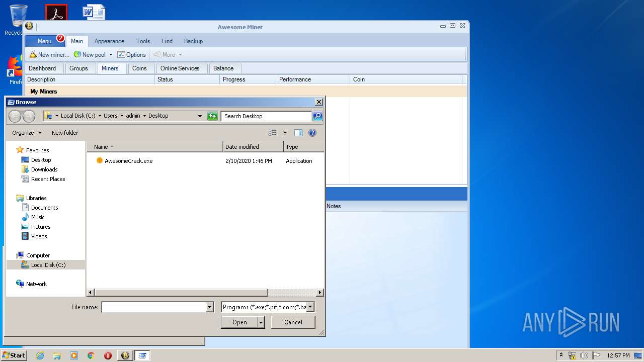Go forward in Browse dialog
The width and height of the screenshot is (644, 362).
(29, 116)
